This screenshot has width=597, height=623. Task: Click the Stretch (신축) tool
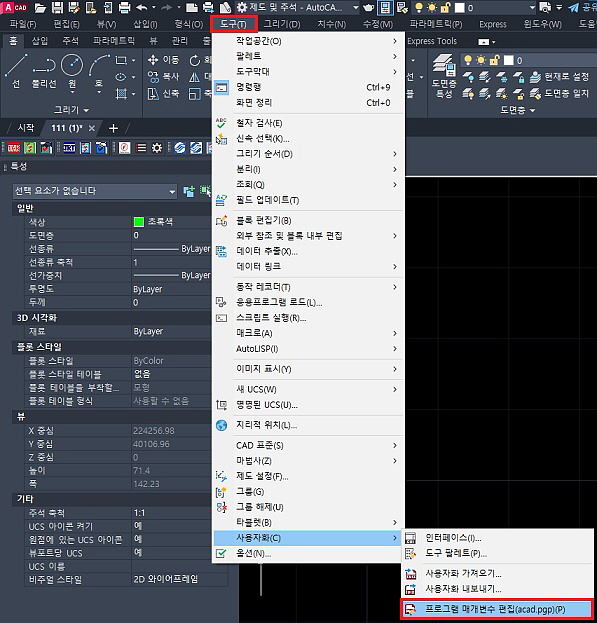point(163,94)
